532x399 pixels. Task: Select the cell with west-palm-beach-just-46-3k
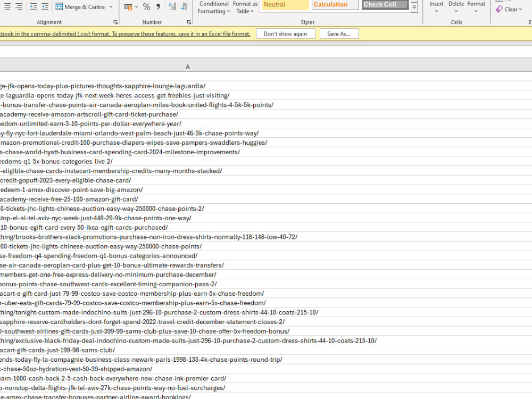(x=266, y=134)
